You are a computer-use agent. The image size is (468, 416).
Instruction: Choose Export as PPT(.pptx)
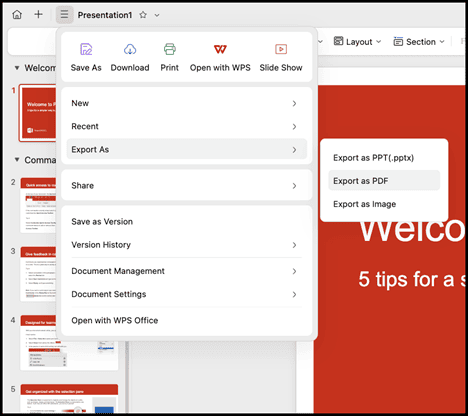pos(384,158)
